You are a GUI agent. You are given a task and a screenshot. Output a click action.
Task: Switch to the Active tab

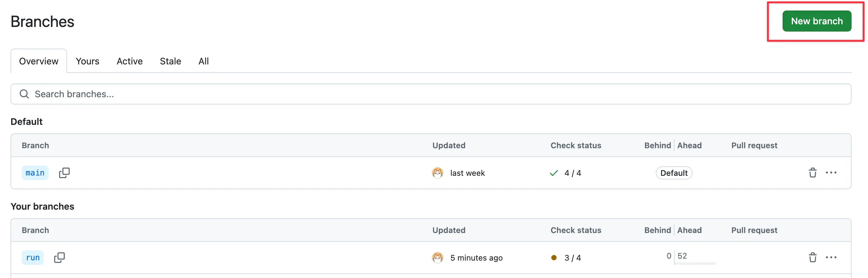130,61
